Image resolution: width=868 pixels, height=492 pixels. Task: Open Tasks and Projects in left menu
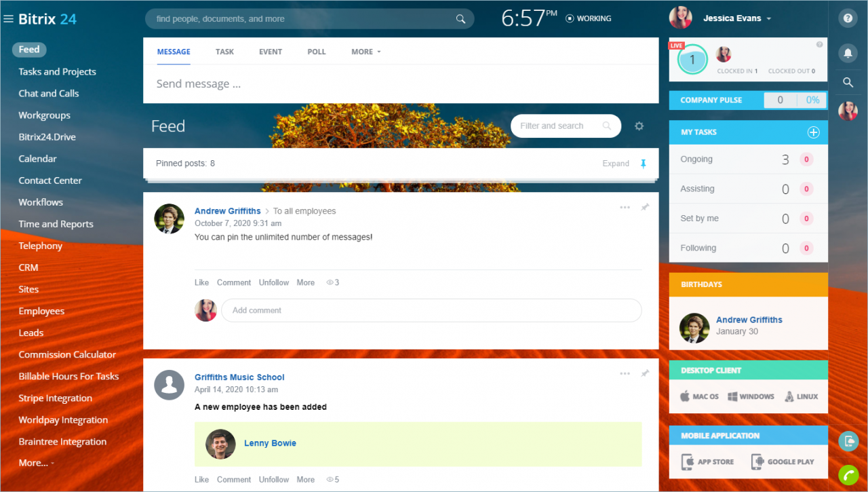coord(57,72)
